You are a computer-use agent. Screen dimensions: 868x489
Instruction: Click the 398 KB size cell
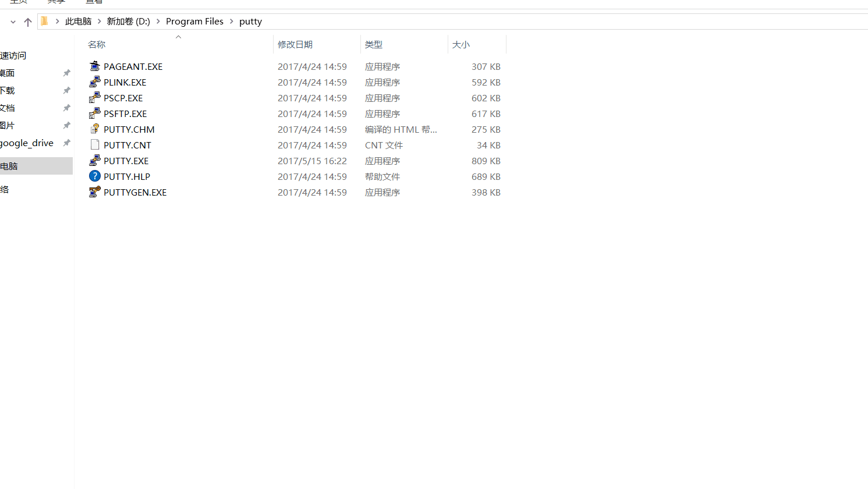[x=486, y=192]
